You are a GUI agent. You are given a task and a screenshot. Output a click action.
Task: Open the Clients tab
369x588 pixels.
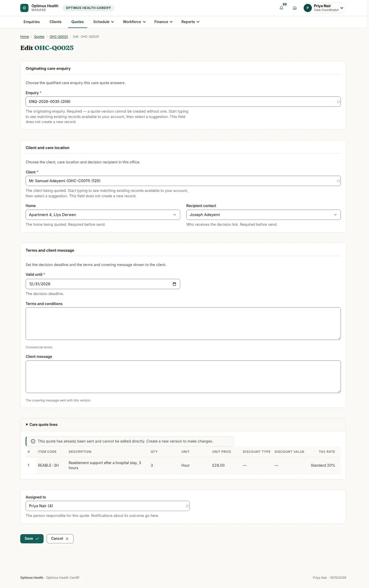click(x=55, y=22)
